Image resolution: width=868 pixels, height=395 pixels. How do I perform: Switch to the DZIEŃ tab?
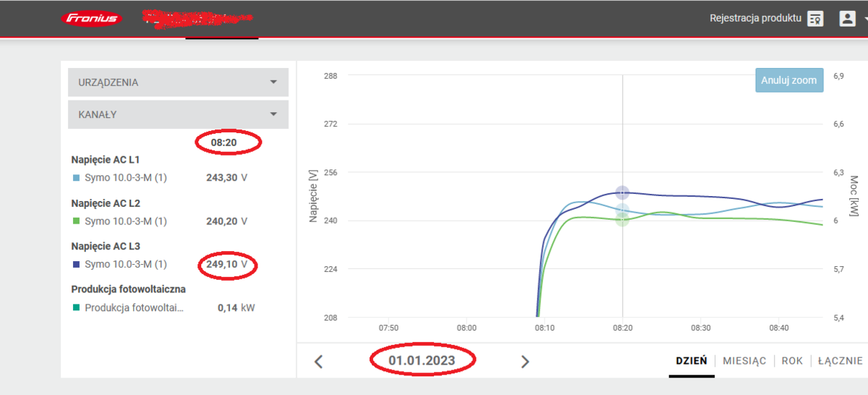click(691, 361)
